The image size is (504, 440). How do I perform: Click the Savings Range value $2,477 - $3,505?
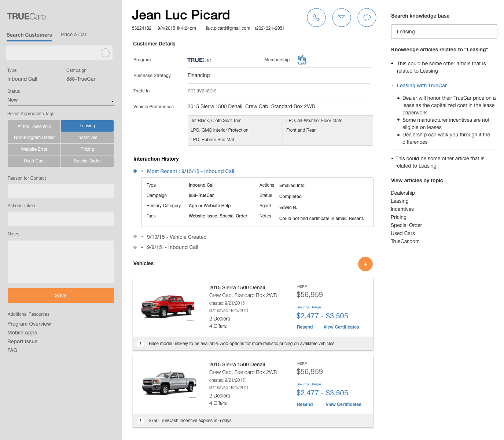[322, 316]
